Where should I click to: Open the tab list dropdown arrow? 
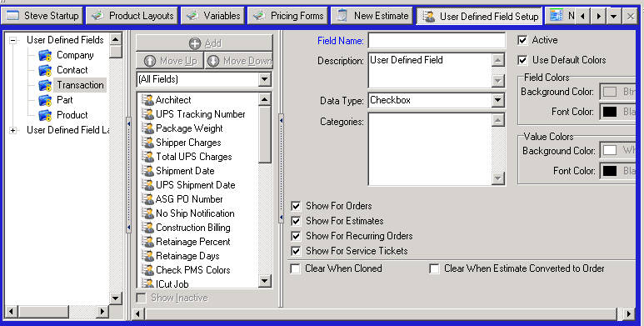(x=614, y=17)
